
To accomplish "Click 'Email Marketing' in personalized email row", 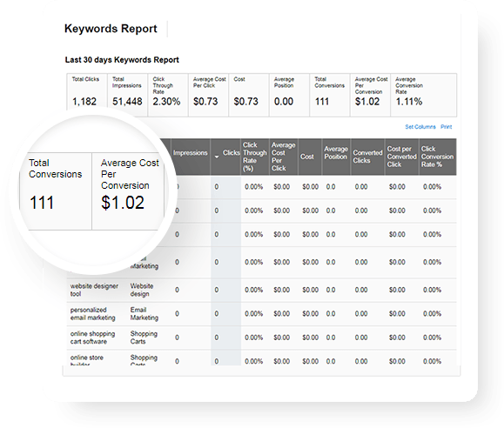I will [144, 314].
